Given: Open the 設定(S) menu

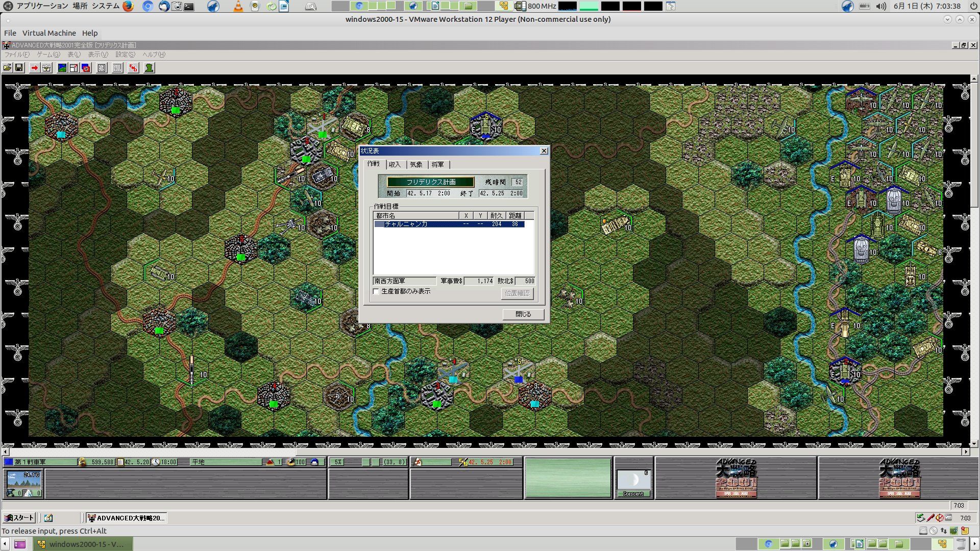Looking at the screenshot, I should click(x=125, y=55).
